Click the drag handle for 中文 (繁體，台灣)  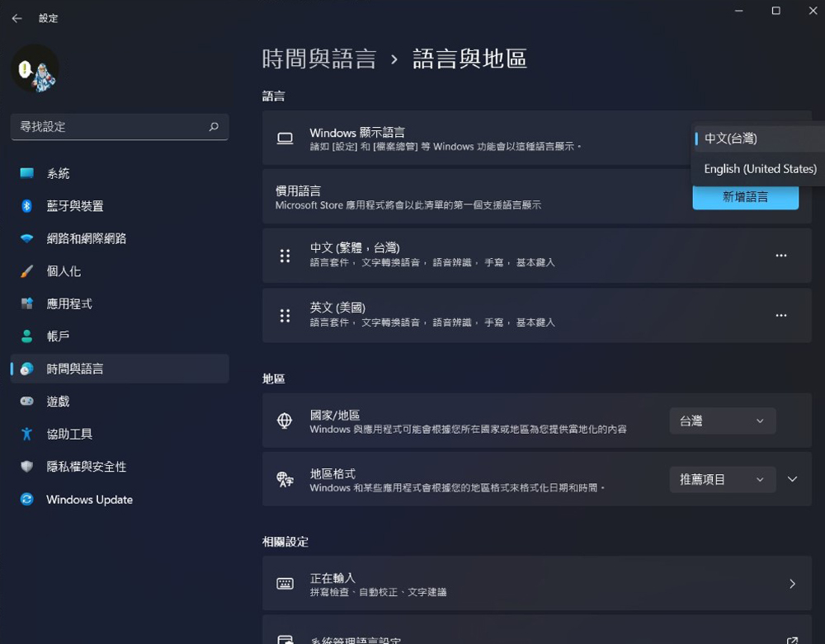point(285,256)
